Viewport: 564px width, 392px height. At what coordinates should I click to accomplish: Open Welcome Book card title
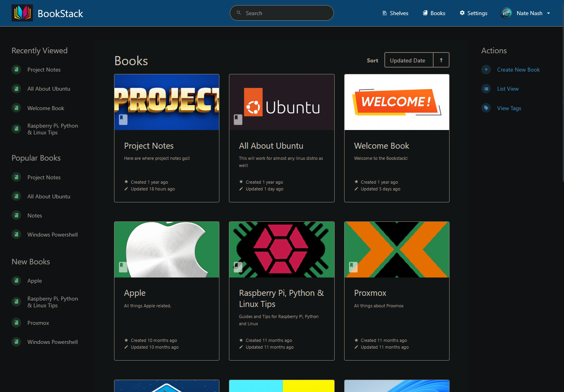tap(382, 146)
